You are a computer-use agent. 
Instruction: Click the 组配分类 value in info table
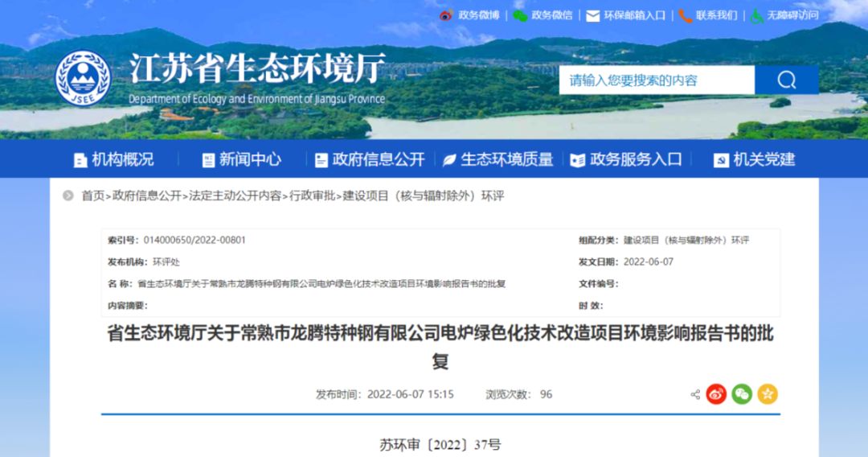686,240
